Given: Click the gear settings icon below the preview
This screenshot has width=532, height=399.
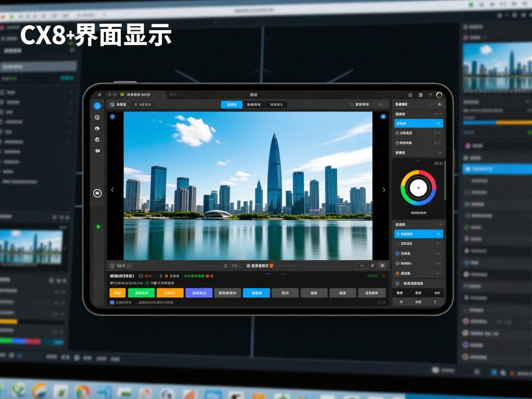Looking at the screenshot, I should click(381, 266).
